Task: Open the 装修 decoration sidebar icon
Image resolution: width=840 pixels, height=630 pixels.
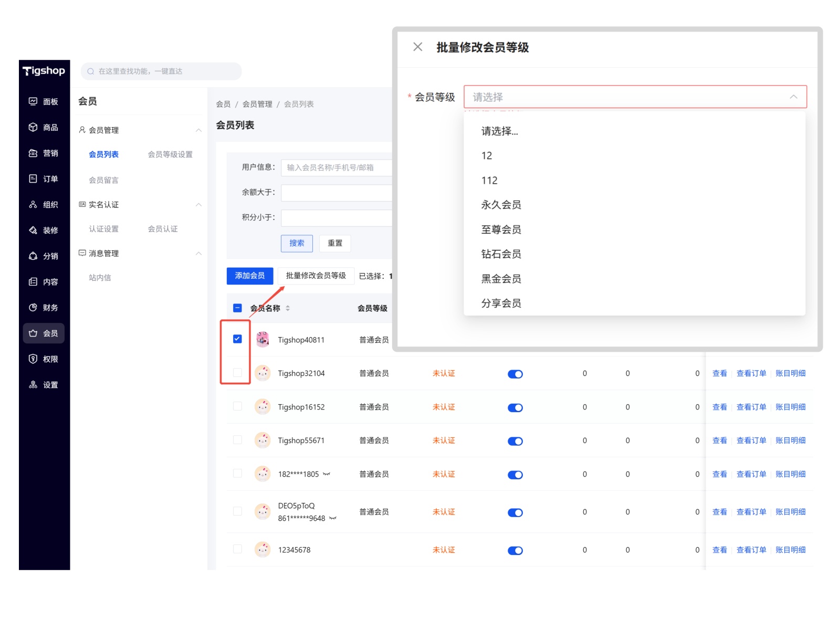Action: (33, 230)
